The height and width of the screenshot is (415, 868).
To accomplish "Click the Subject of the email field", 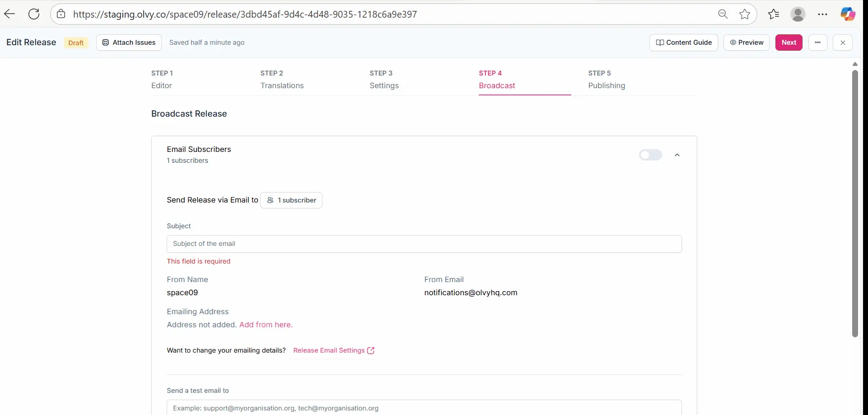I will pos(424,244).
